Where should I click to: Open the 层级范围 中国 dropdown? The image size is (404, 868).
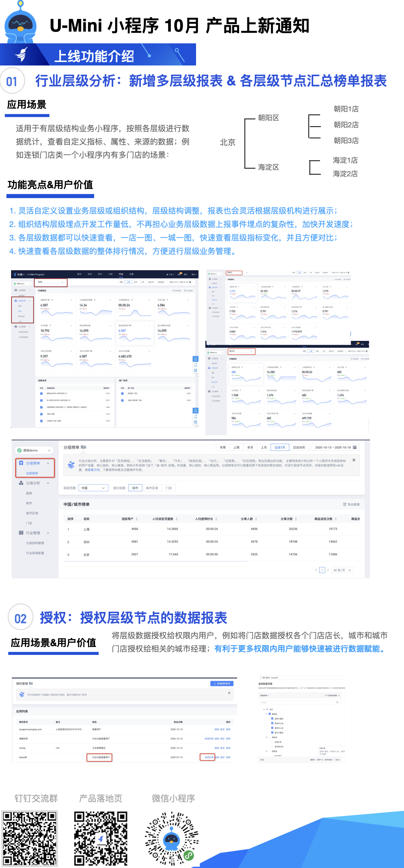93,488
